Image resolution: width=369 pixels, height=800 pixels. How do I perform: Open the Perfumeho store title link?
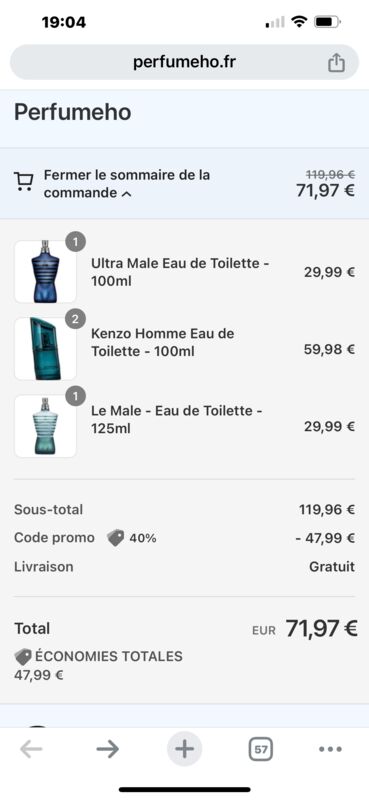click(72, 112)
